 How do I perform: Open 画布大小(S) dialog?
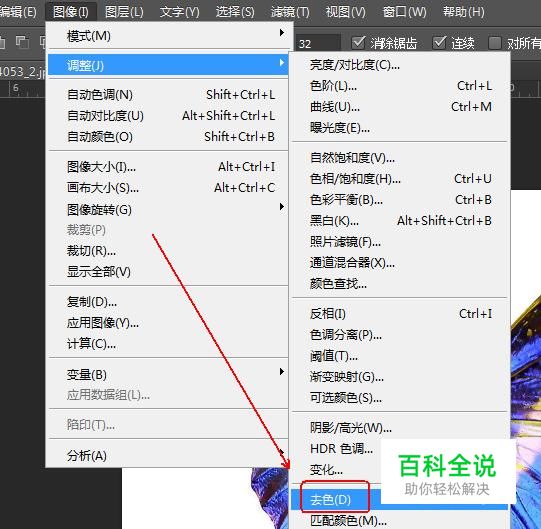pos(168,188)
